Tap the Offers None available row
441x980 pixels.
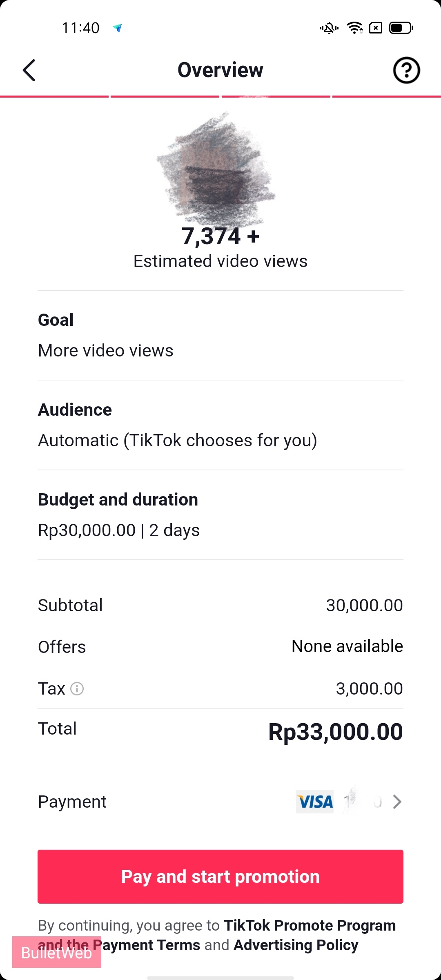pyautogui.click(x=220, y=647)
